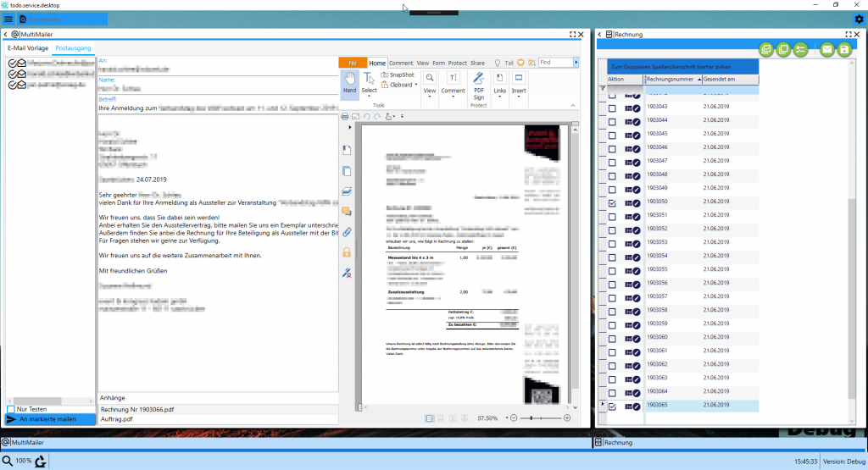The width and height of the screenshot is (868, 470).
Task: Click the Find search field in PDF viewer
Action: pos(555,63)
